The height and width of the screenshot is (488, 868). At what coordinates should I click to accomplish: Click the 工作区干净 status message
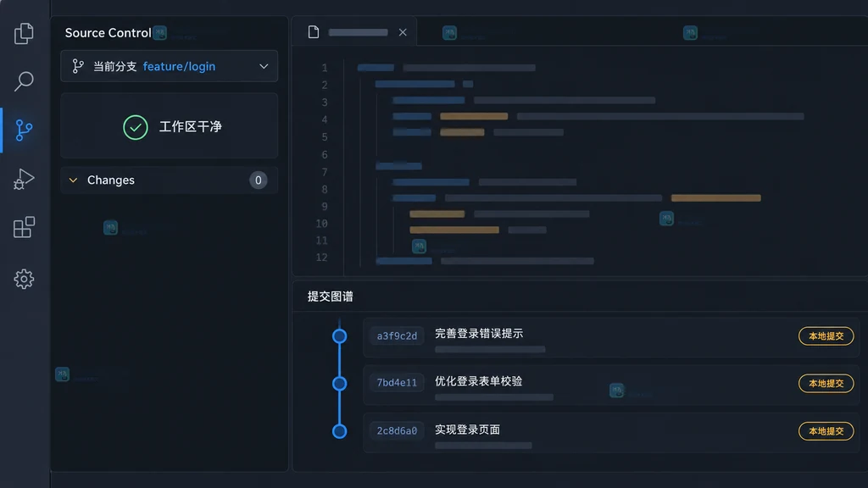coord(191,127)
